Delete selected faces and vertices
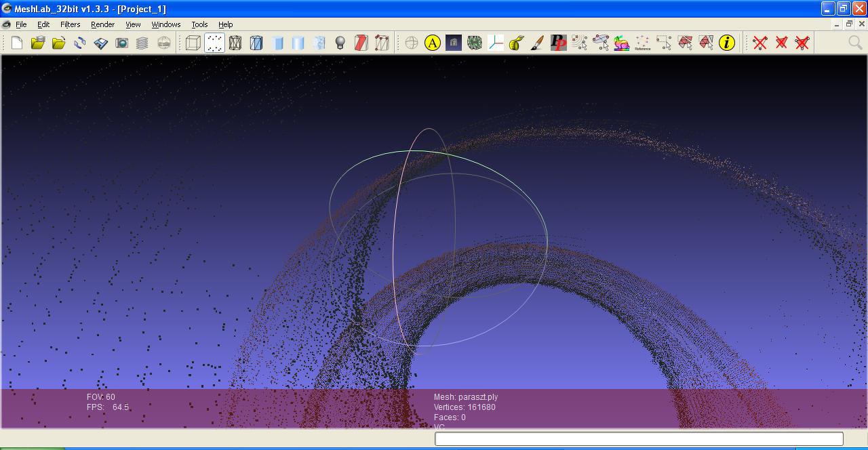This screenshot has height=450, width=868. point(802,43)
